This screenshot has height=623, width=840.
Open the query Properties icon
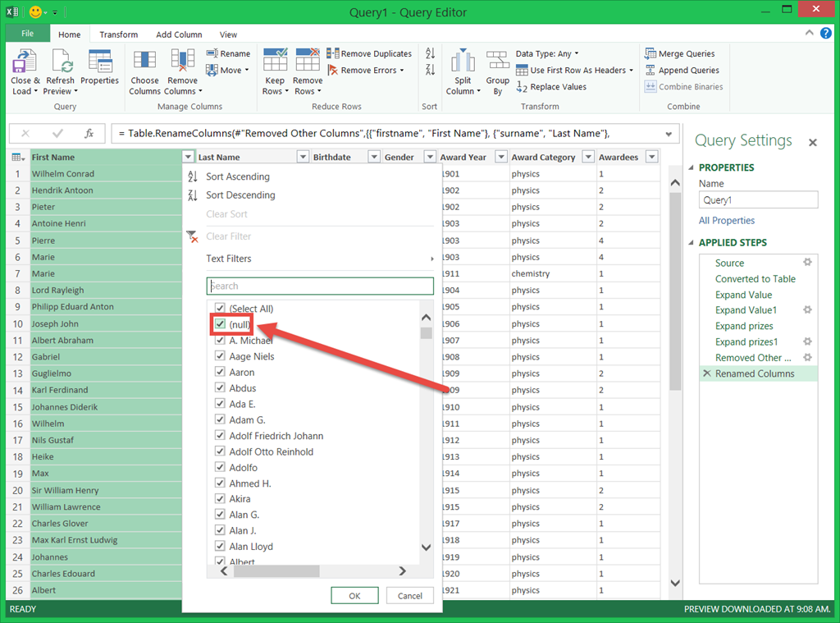click(x=99, y=62)
